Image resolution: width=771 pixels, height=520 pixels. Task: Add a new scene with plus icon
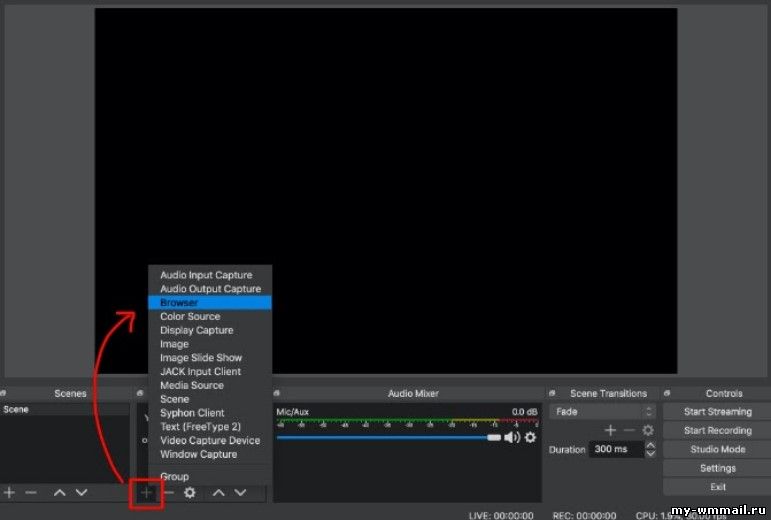point(9,492)
